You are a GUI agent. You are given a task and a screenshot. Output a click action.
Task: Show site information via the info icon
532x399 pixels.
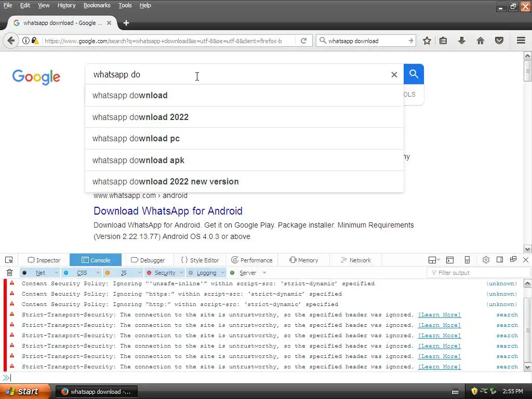point(26,41)
